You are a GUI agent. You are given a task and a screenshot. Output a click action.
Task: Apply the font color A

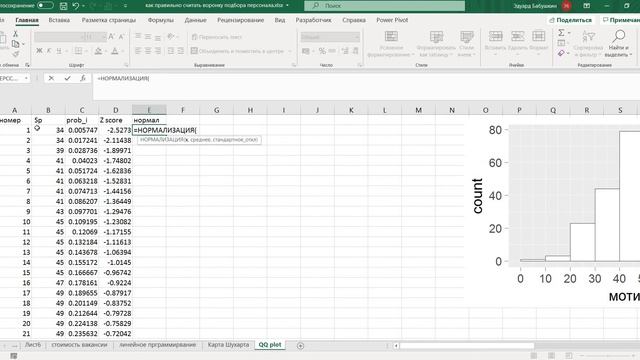pos(115,51)
